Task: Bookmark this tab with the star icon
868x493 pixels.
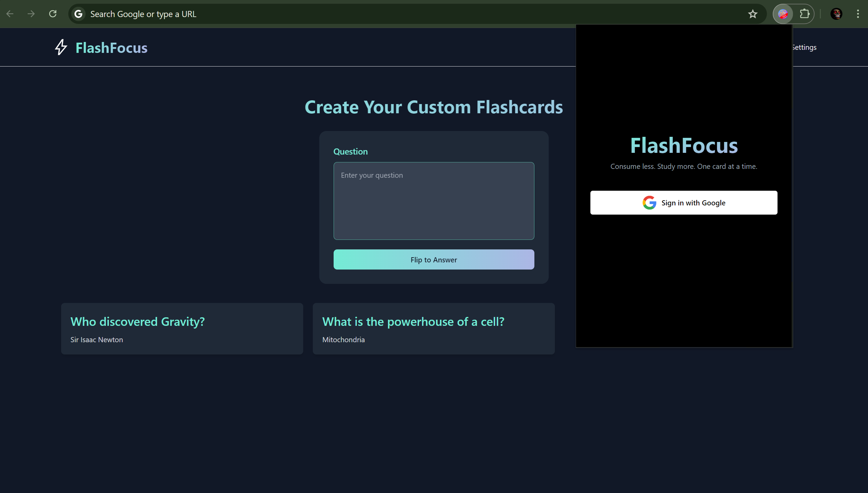Action: click(753, 14)
